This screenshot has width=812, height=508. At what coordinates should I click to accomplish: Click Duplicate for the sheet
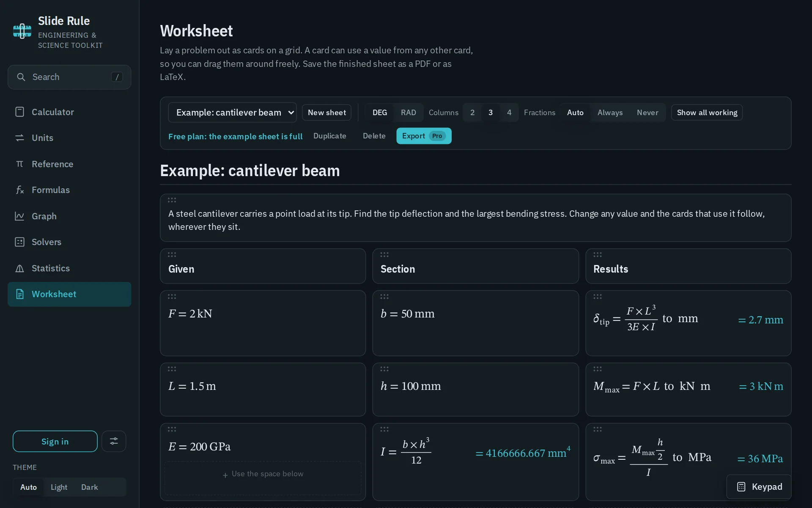(x=330, y=136)
